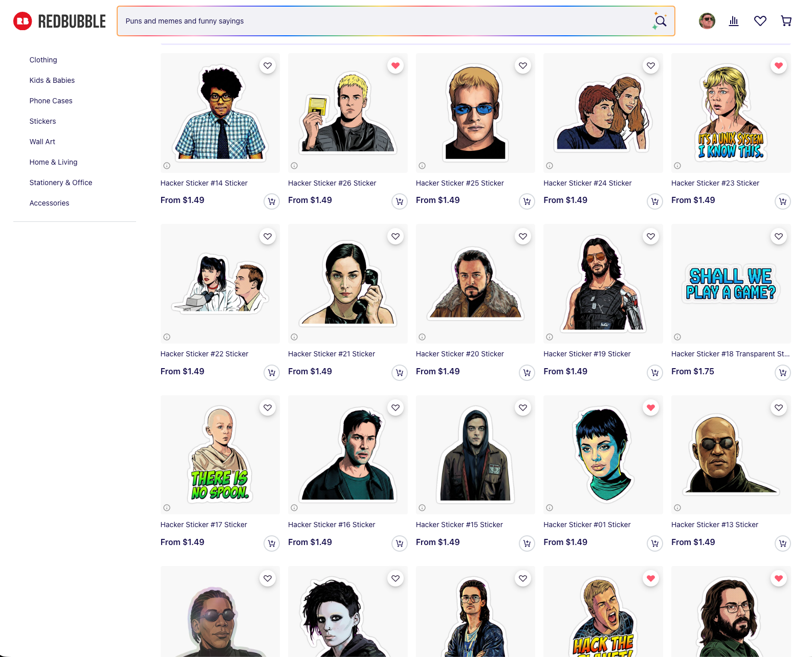Click the search magnifier icon

click(661, 21)
